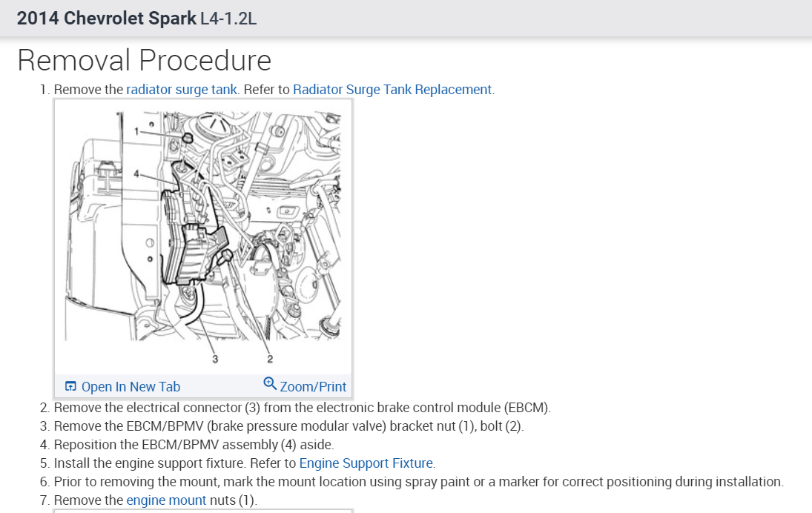The width and height of the screenshot is (812, 513).
Task: Click step 3 about the EBCM/BPMV bracket nut
Action: point(288,426)
